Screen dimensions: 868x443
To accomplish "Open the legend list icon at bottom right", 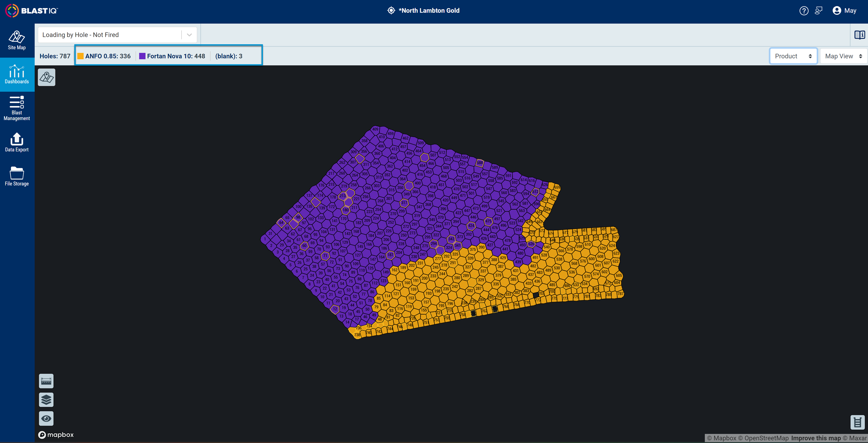I will point(858,422).
